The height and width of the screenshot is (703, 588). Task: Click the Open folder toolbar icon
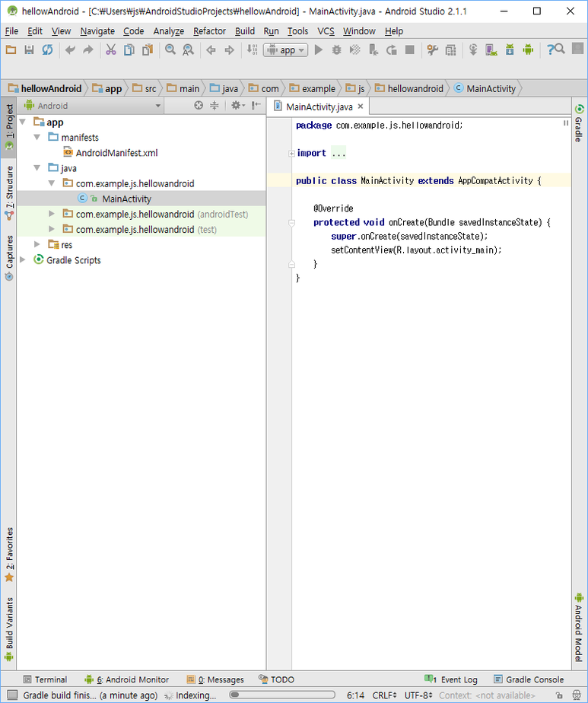pyautogui.click(x=11, y=49)
